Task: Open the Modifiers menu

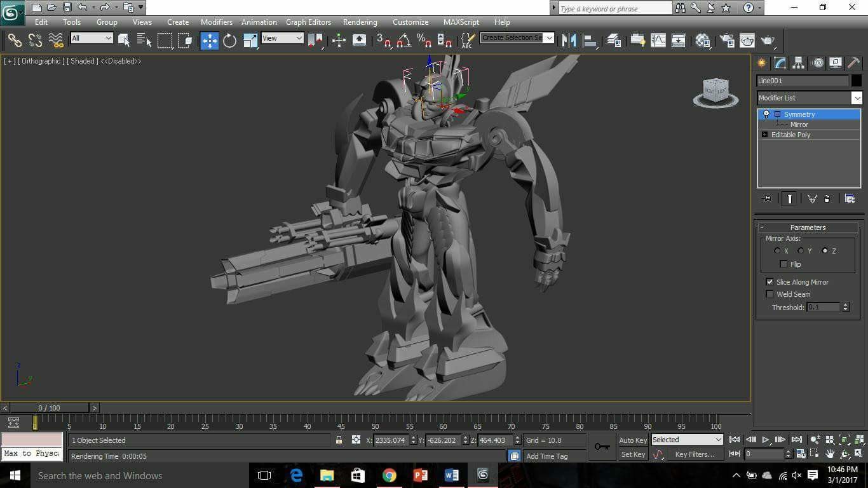Action: point(216,22)
